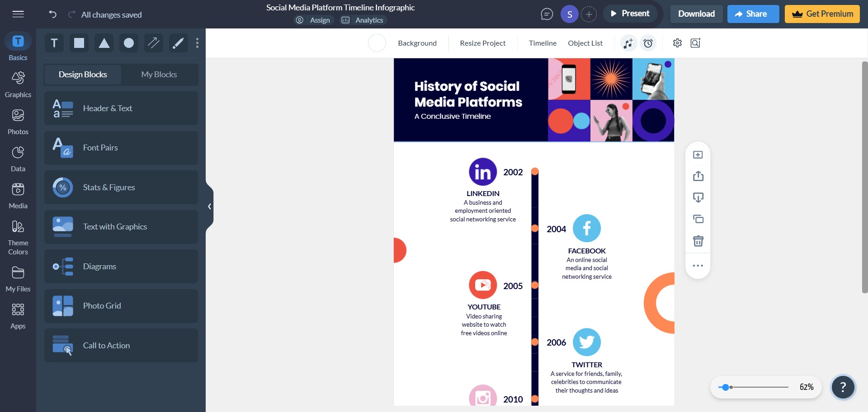Open canvas settings gear

coord(677,43)
